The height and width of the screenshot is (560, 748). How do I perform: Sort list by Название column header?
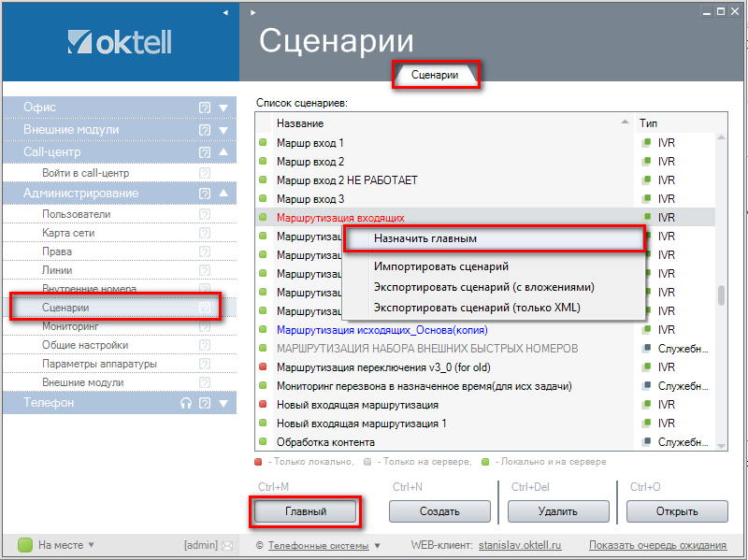point(449,122)
